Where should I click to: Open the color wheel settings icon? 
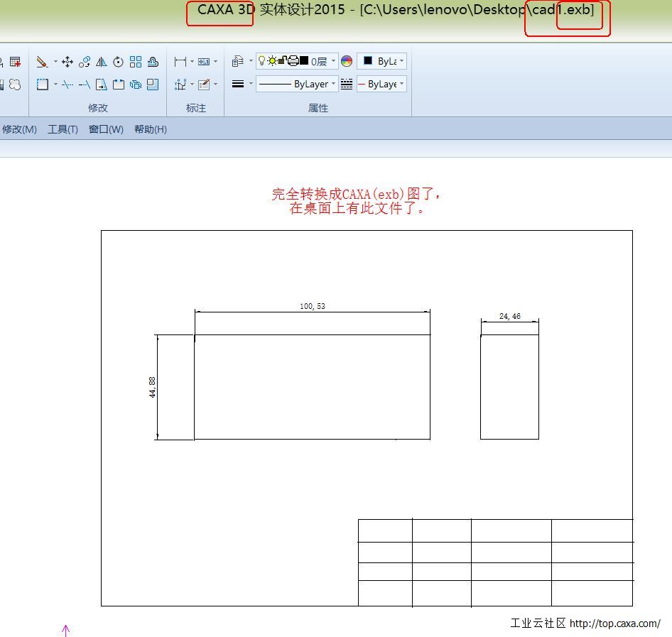(x=347, y=61)
